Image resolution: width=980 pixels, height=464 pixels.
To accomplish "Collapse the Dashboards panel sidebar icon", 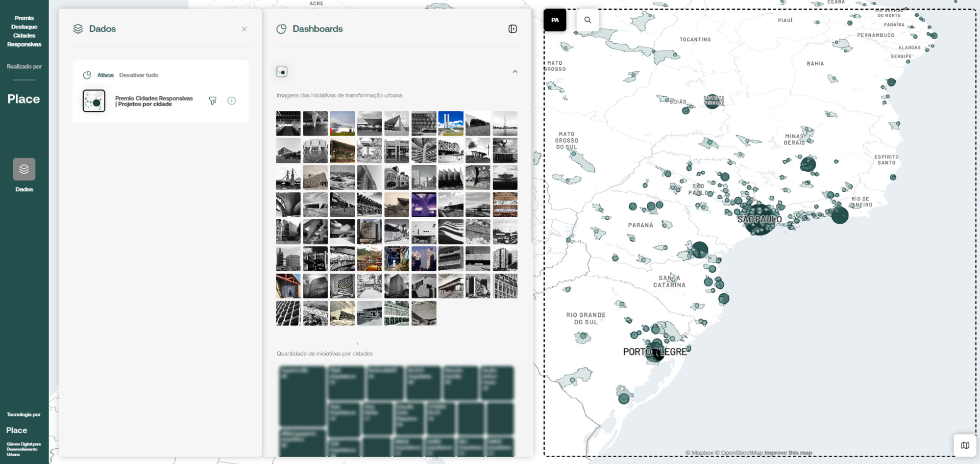I will [x=513, y=29].
